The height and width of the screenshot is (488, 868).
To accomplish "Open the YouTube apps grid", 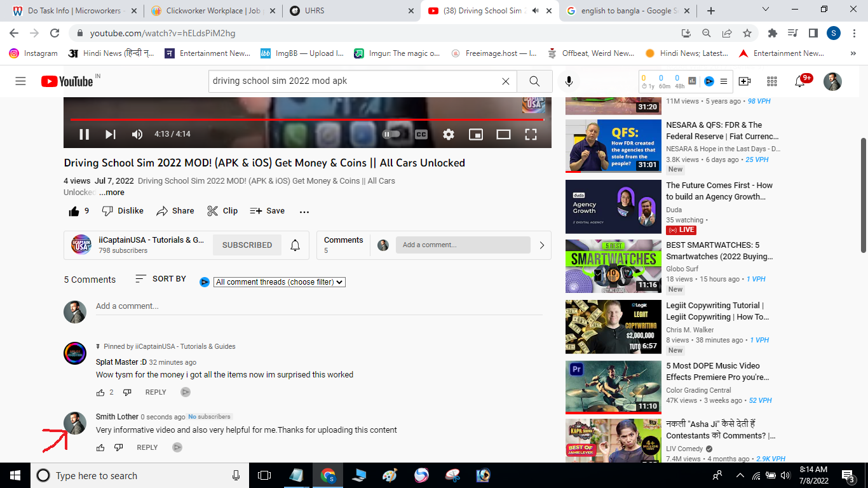I will (772, 81).
